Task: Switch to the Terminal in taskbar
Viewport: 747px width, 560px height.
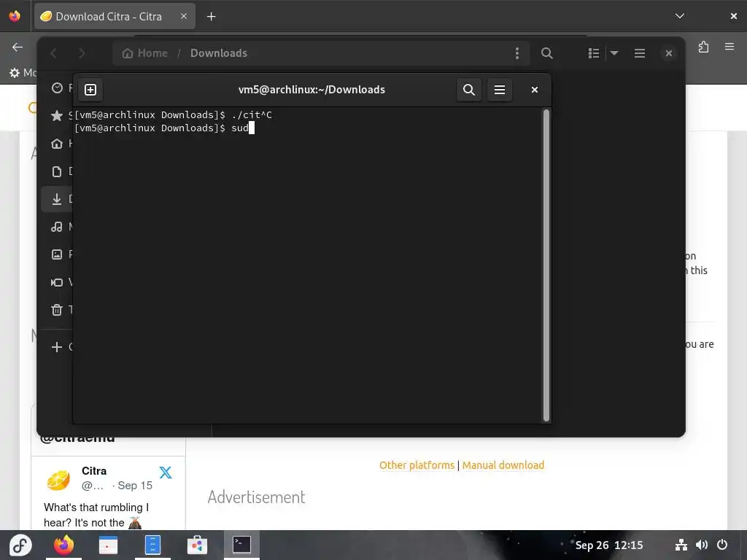Action: point(241,544)
